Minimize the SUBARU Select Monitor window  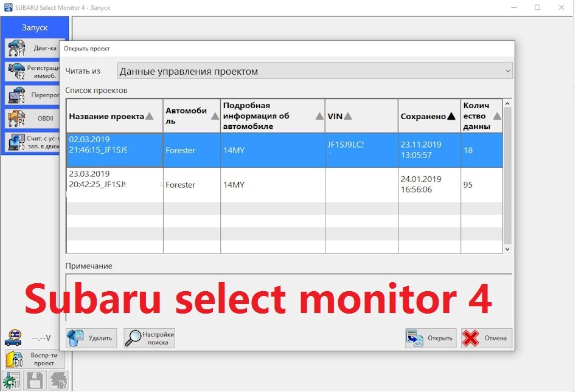[513, 7]
